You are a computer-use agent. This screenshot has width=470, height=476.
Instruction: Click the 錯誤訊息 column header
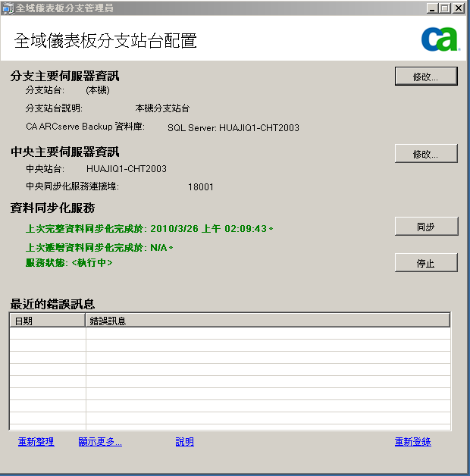268,321
